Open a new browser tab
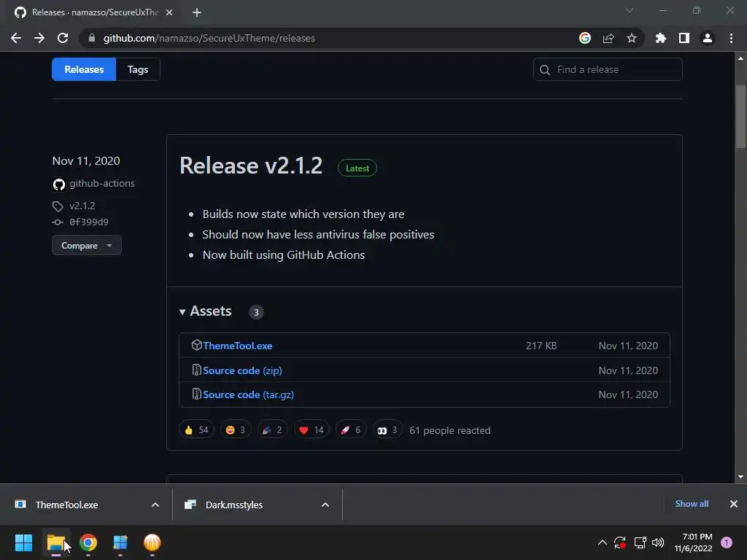747x560 pixels. (x=197, y=12)
